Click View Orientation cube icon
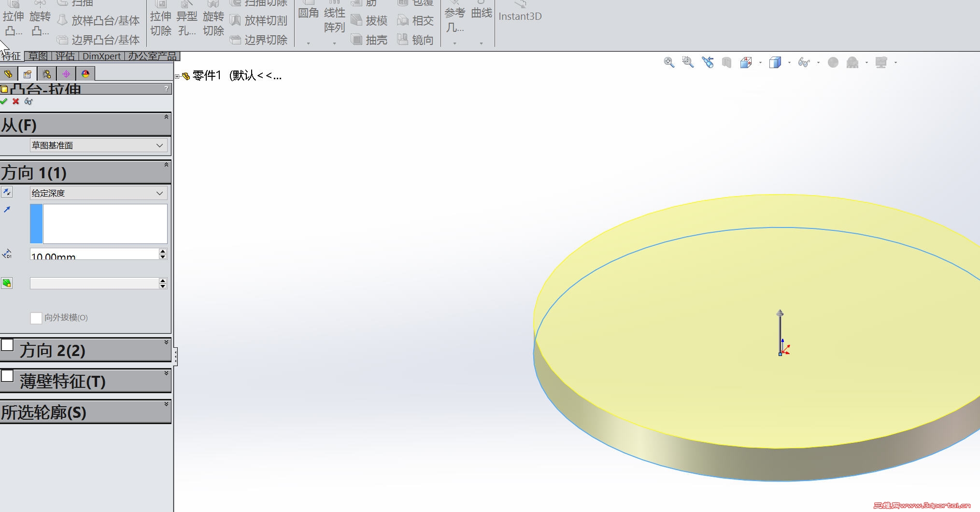980x512 pixels. point(746,62)
